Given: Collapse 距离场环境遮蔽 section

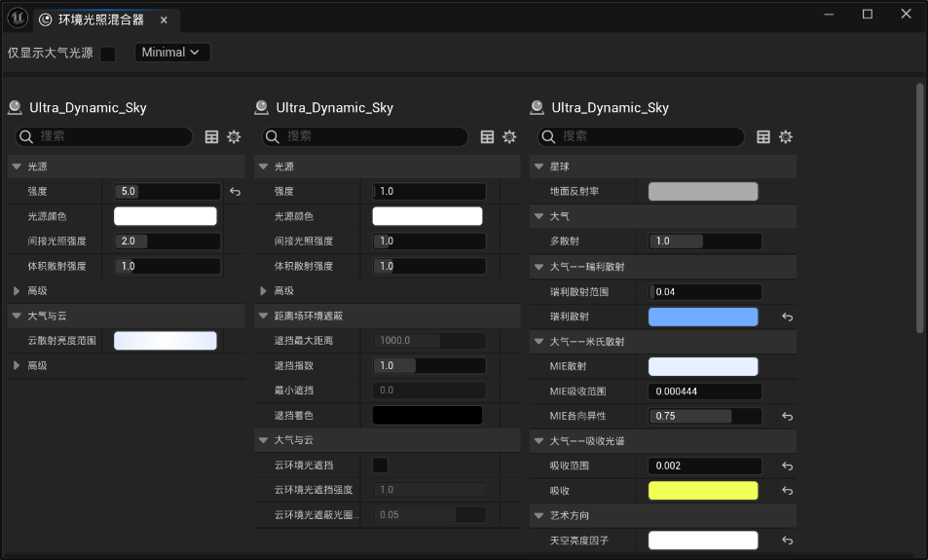Looking at the screenshot, I should coord(263,316).
